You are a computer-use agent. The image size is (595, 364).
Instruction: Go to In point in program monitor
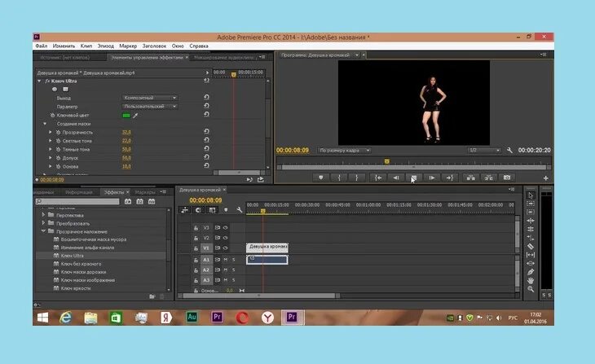pos(378,178)
